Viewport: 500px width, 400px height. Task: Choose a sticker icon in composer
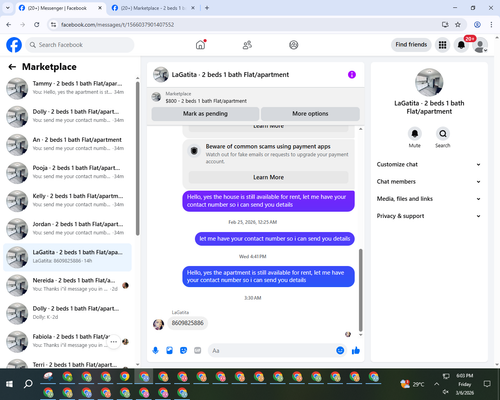pyautogui.click(x=183, y=350)
